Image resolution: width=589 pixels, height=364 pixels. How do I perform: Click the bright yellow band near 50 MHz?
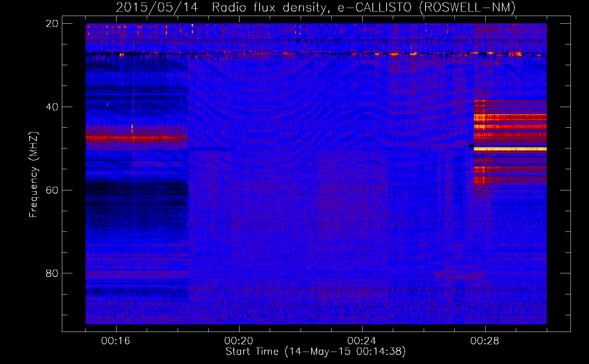pyautogui.click(x=510, y=149)
